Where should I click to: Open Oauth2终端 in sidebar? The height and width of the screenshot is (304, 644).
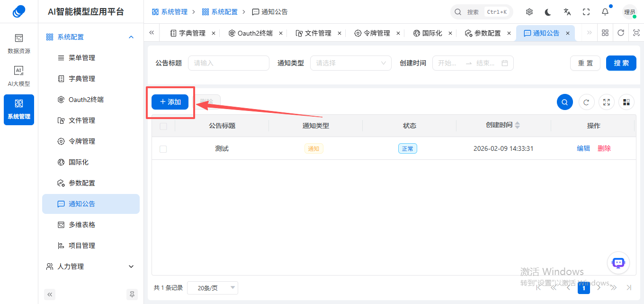coord(91,100)
